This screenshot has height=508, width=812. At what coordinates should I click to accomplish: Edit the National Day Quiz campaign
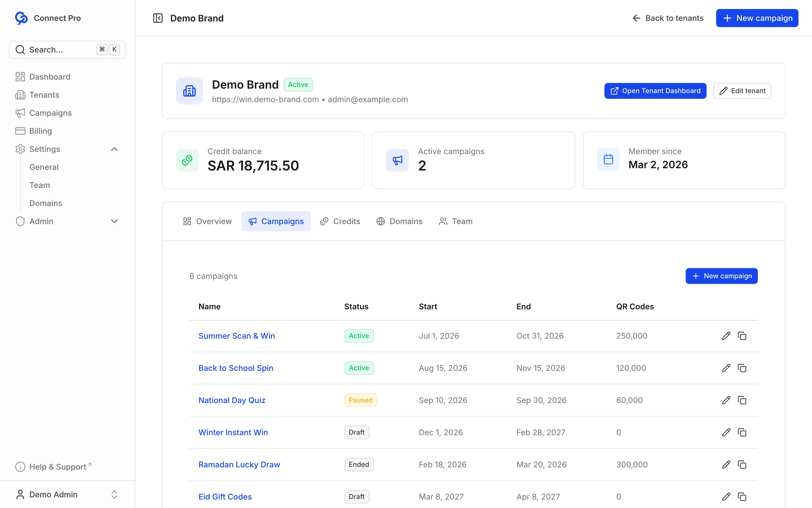point(726,400)
